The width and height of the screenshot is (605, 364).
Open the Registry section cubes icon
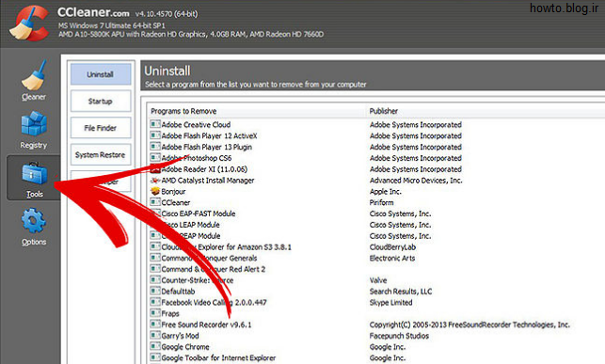coord(34,123)
